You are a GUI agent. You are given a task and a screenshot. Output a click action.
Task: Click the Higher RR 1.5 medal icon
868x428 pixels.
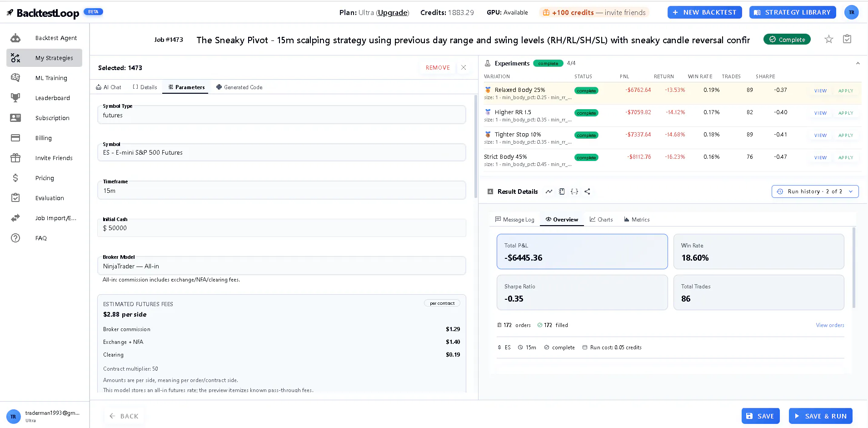click(488, 112)
